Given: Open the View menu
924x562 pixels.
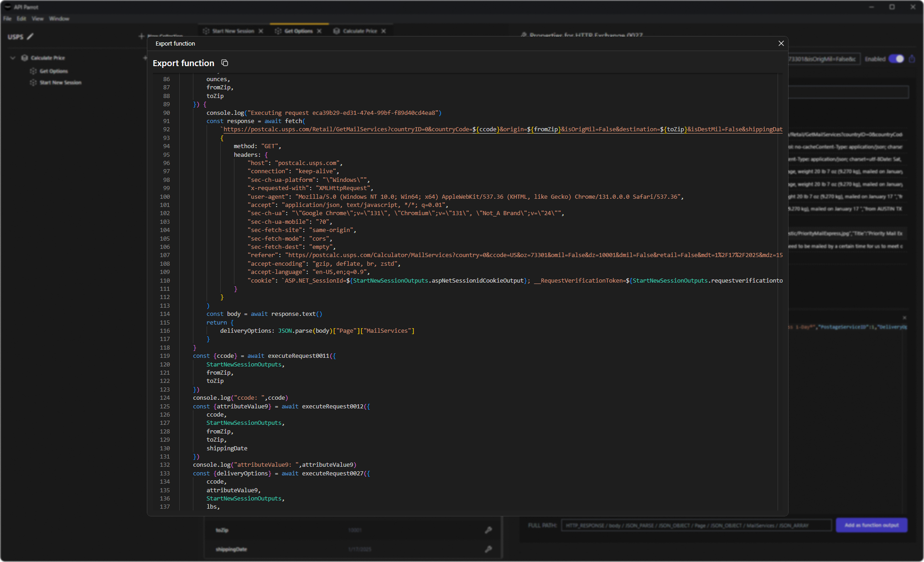Looking at the screenshot, I should [37, 19].
